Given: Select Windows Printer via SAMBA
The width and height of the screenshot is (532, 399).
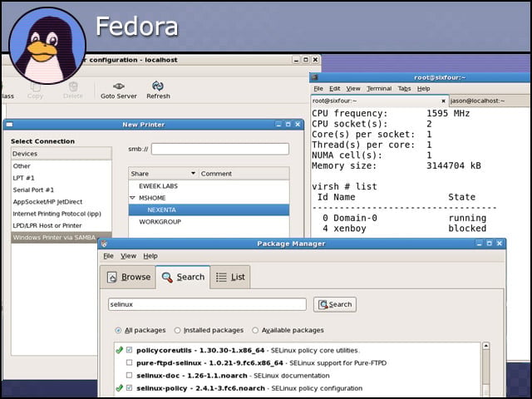Looking at the screenshot, I should (x=61, y=237).
